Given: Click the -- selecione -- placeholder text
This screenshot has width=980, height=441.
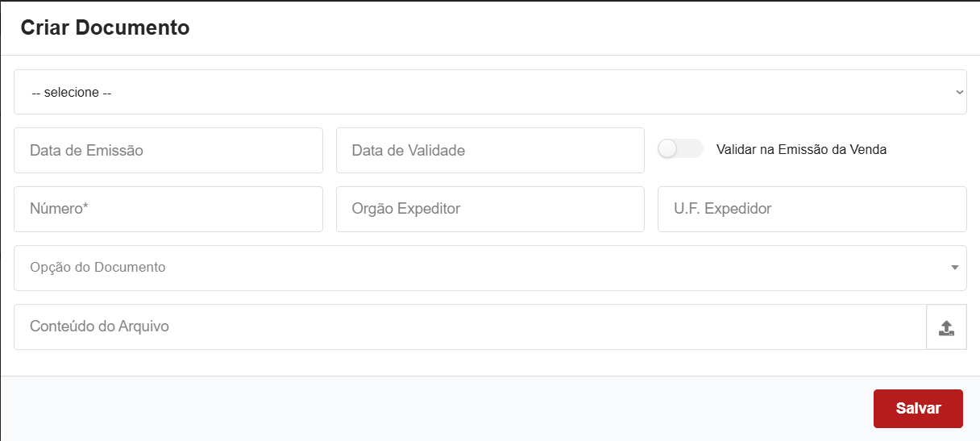Looking at the screenshot, I should click(71, 93).
